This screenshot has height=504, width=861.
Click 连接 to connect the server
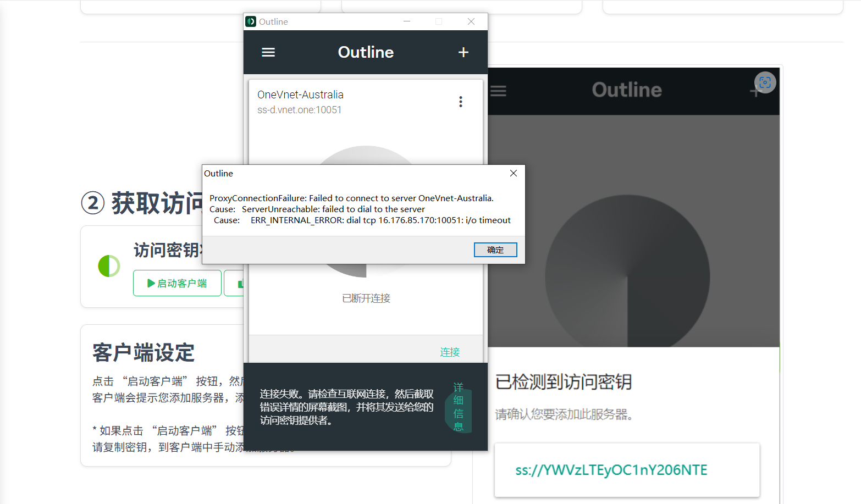click(450, 352)
